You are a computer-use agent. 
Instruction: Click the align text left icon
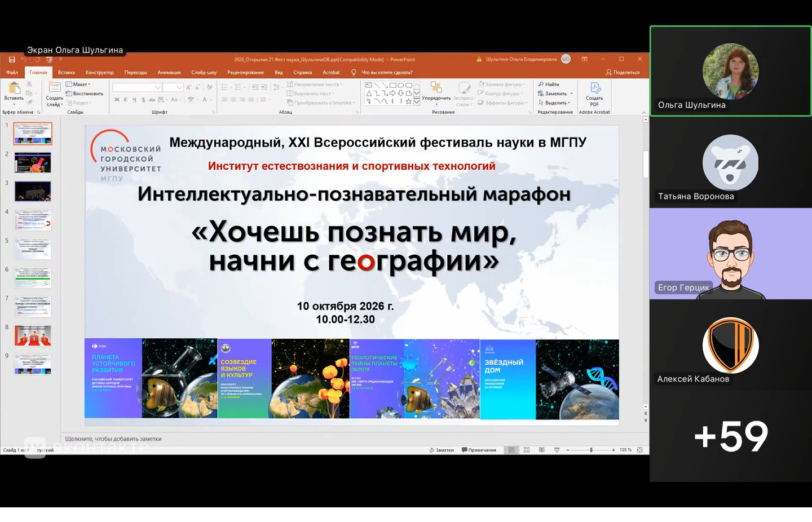coord(224,100)
